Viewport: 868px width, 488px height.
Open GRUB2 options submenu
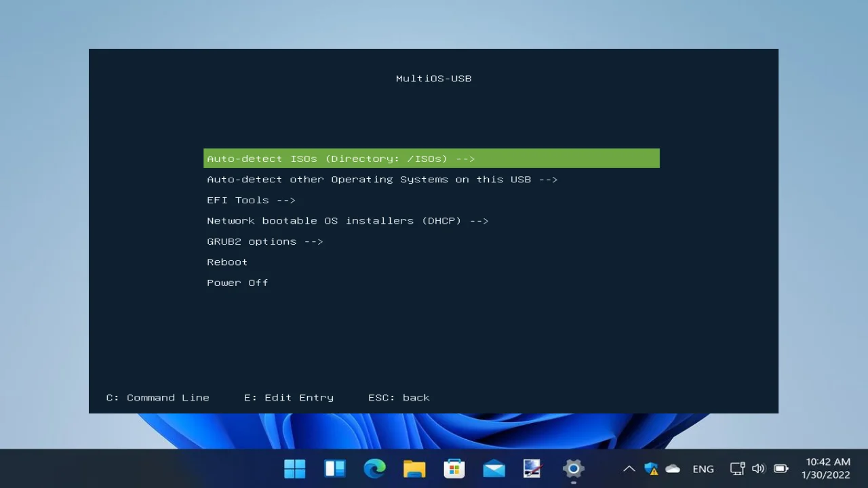pyautogui.click(x=264, y=241)
